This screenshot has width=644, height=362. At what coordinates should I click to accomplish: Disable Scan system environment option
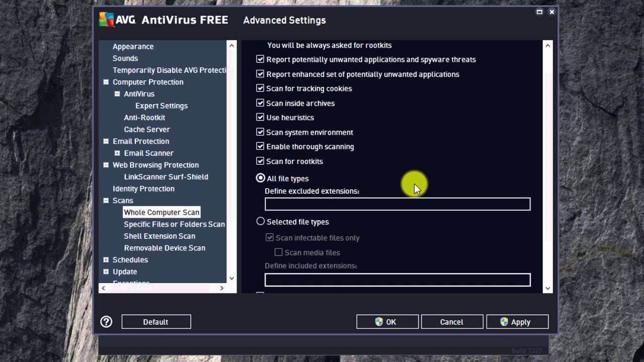260,132
